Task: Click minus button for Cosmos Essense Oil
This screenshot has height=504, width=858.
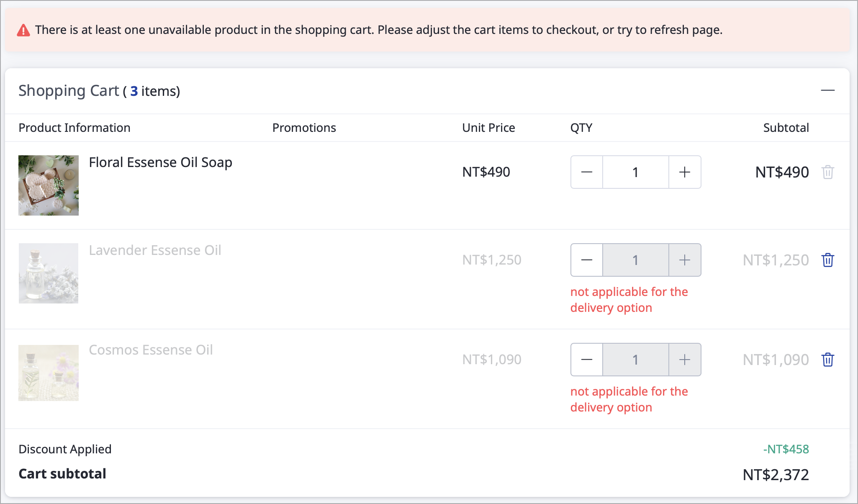Action: [587, 360]
